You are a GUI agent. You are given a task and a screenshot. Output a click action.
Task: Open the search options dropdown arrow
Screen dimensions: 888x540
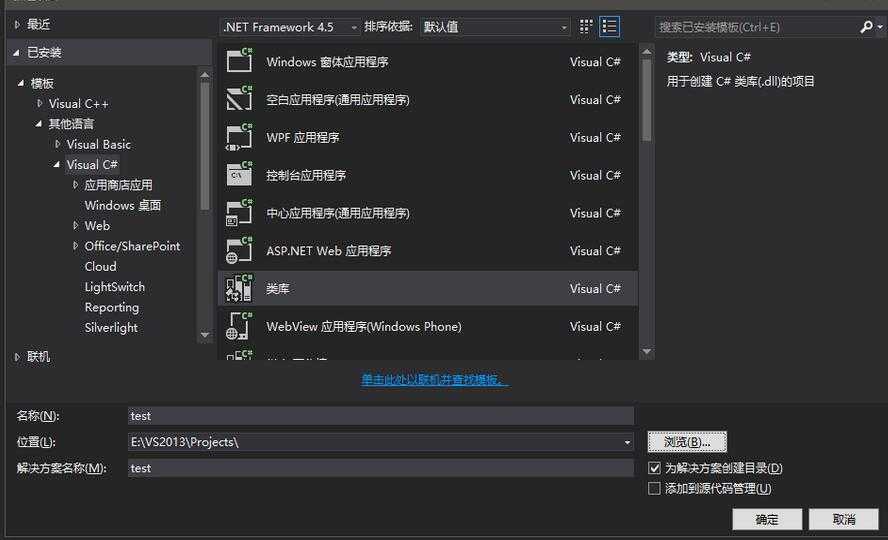coord(880,27)
